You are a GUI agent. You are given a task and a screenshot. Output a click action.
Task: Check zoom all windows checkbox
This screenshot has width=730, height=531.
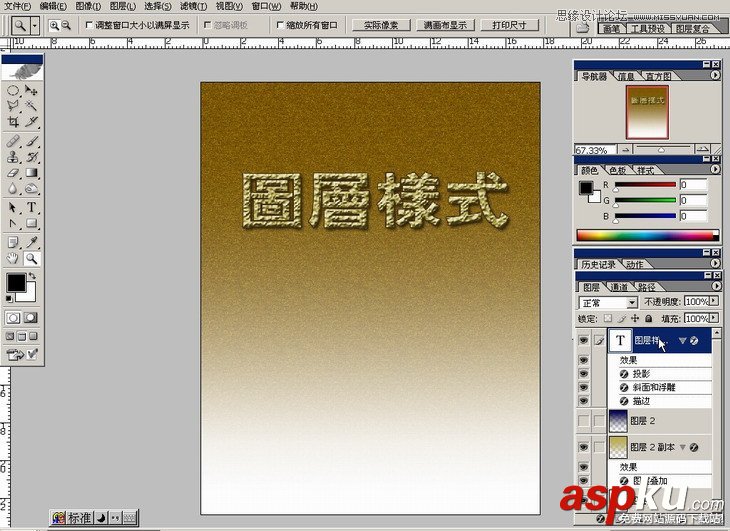[x=280, y=25]
